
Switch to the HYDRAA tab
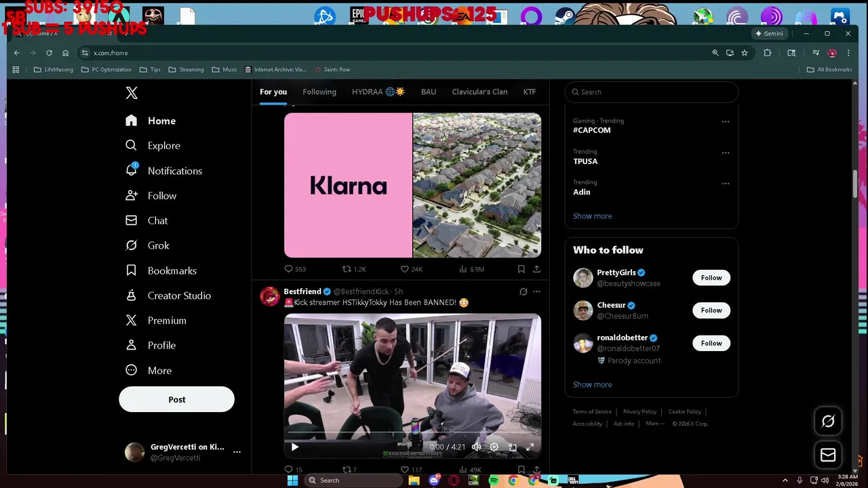pyautogui.click(x=378, y=92)
